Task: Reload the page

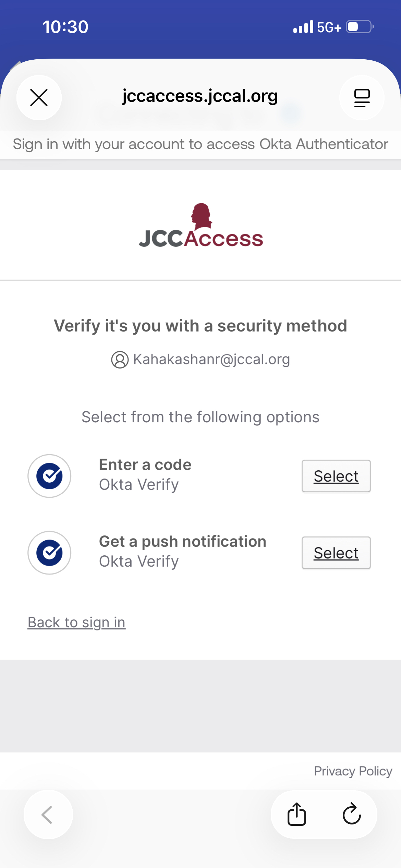Action: click(x=352, y=814)
